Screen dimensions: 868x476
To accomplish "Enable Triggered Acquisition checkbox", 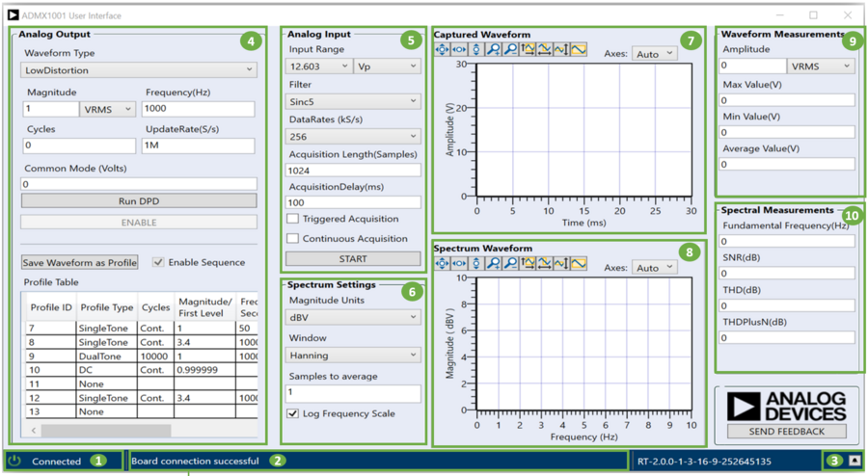I will pos(292,220).
